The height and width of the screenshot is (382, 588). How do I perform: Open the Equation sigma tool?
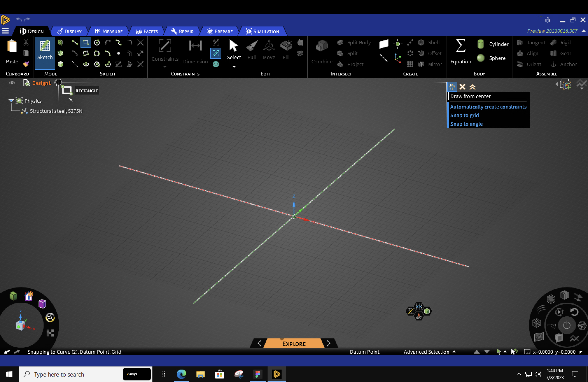[x=460, y=52]
